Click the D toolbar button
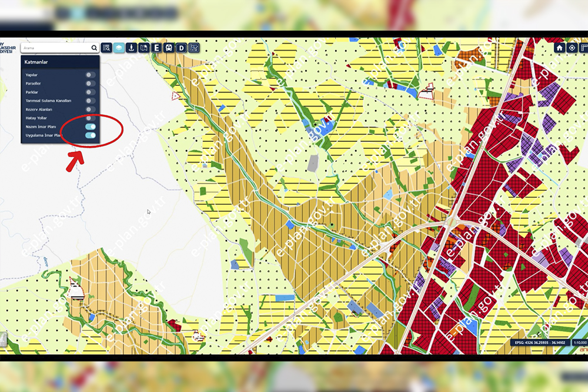588x392 pixels. [x=181, y=48]
